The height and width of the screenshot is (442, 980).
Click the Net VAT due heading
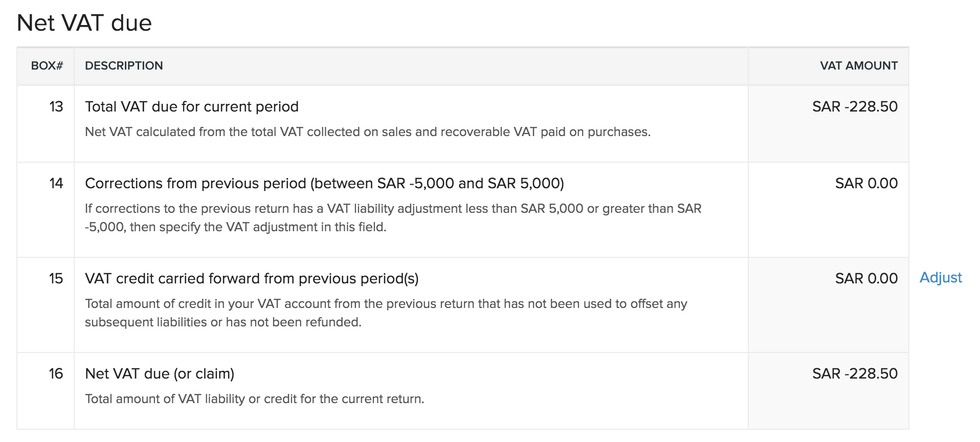click(84, 23)
